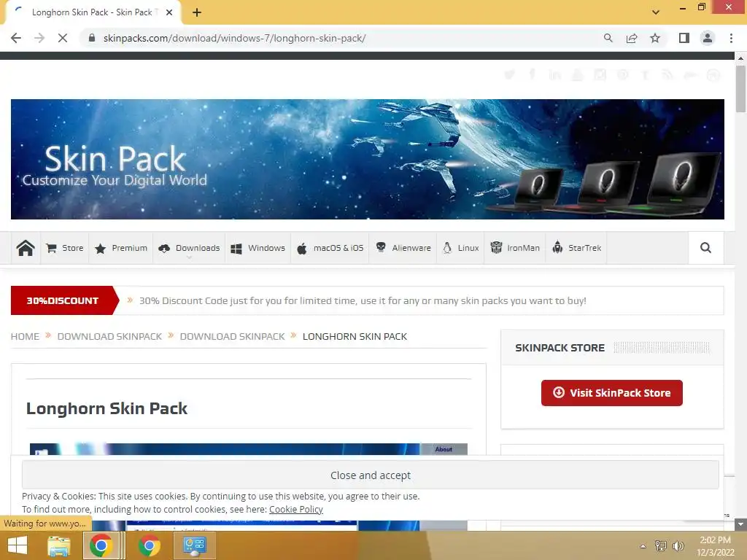This screenshot has height=560, width=747.
Task: Open the second DOWNLOAD SKINPACK breadcrumb
Action: point(232,336)
